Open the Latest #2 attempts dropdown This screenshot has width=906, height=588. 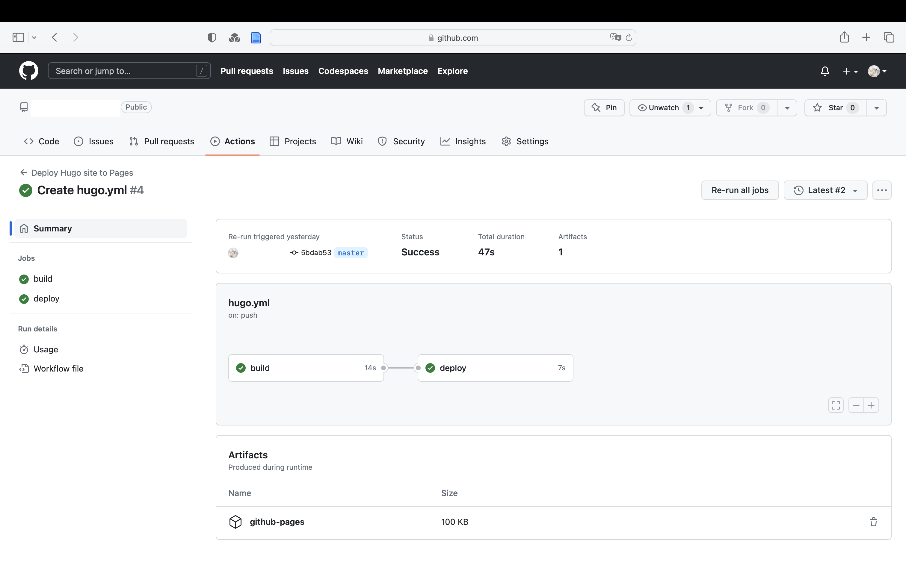coord(825,190)
